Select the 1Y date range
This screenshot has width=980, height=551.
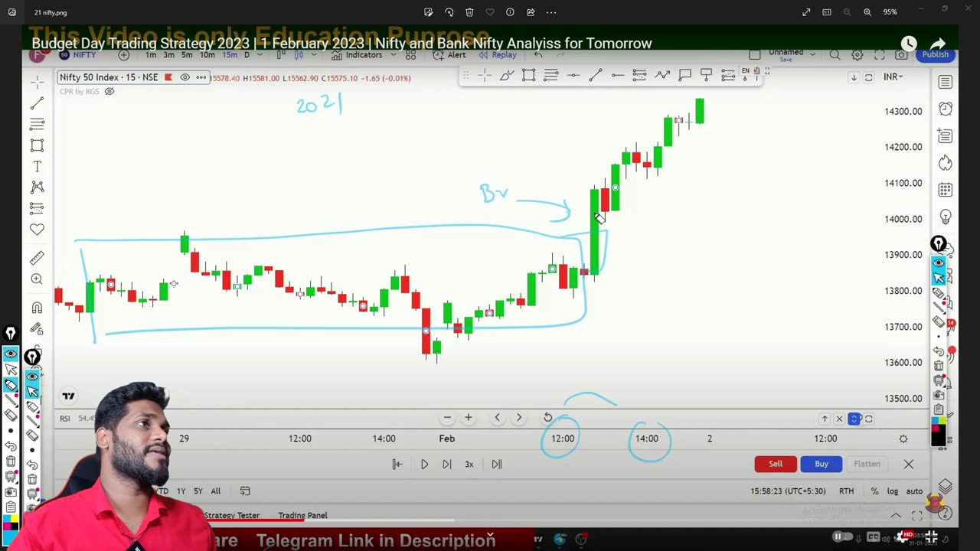tap(181, 491)
